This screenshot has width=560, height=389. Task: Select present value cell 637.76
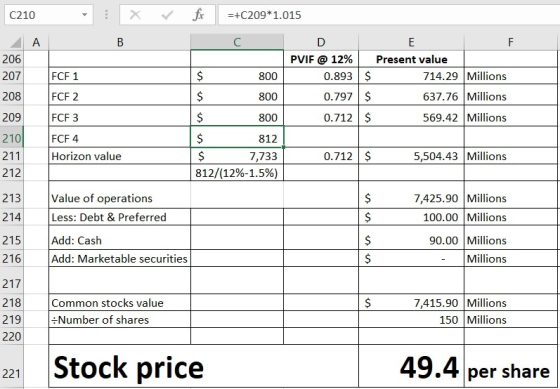(411, 96)
